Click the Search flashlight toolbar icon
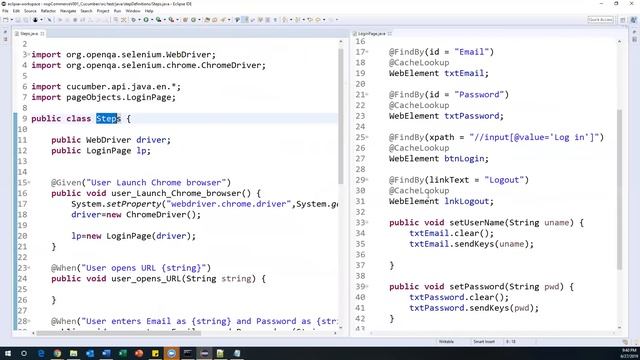The height and width of the screenshot is (360, 640). coord(223,20)
